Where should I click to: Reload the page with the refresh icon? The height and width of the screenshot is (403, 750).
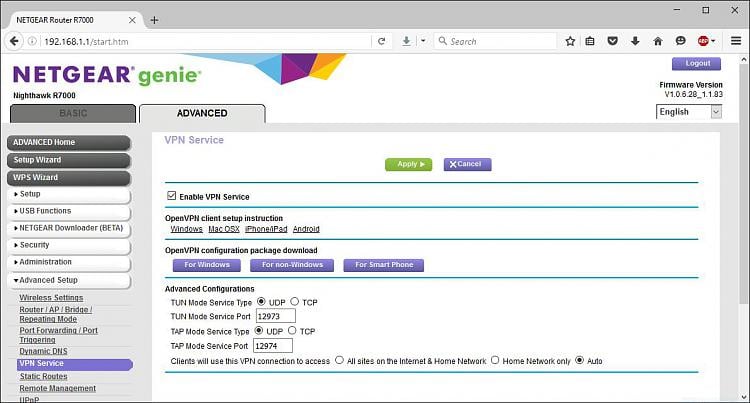click(381, 42)
